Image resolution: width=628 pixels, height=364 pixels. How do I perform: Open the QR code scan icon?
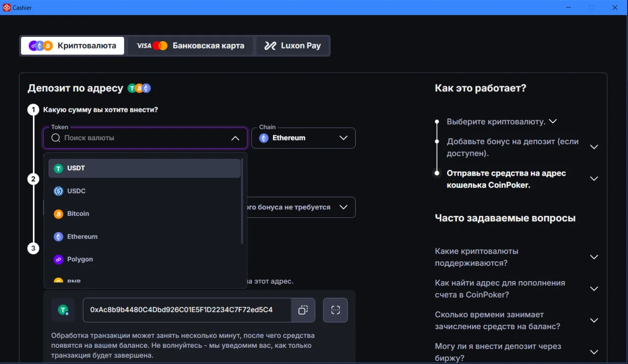click(x=336, y=310)
